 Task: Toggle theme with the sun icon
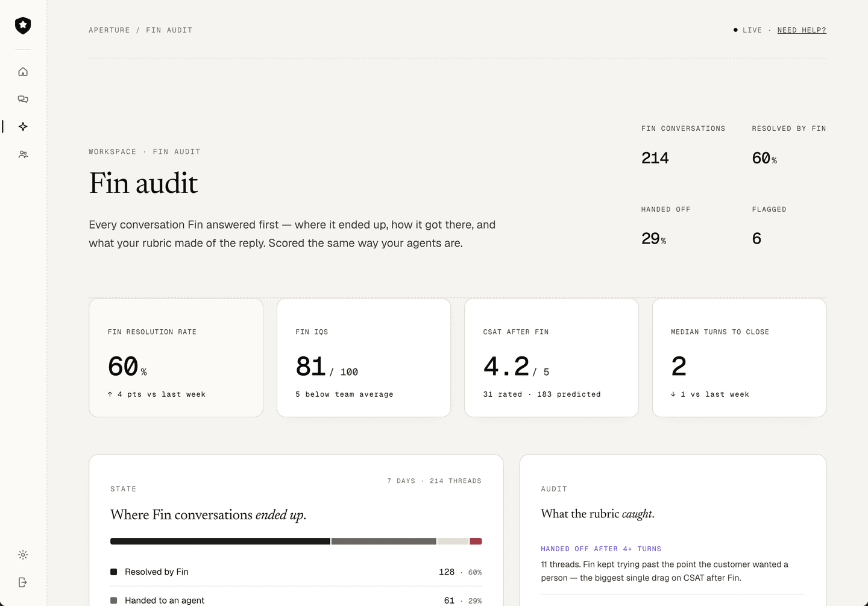coord(23,555)
